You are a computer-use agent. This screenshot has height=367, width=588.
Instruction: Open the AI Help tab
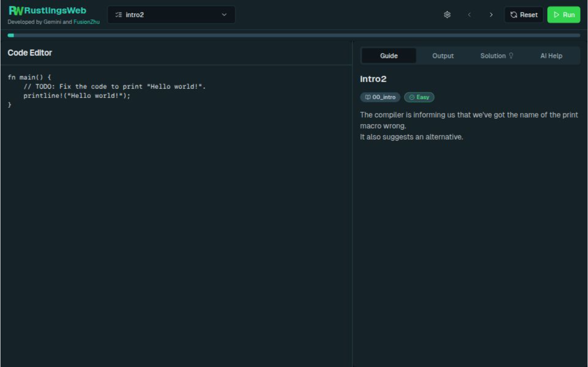pyautogui.click(x=551, y=56)
